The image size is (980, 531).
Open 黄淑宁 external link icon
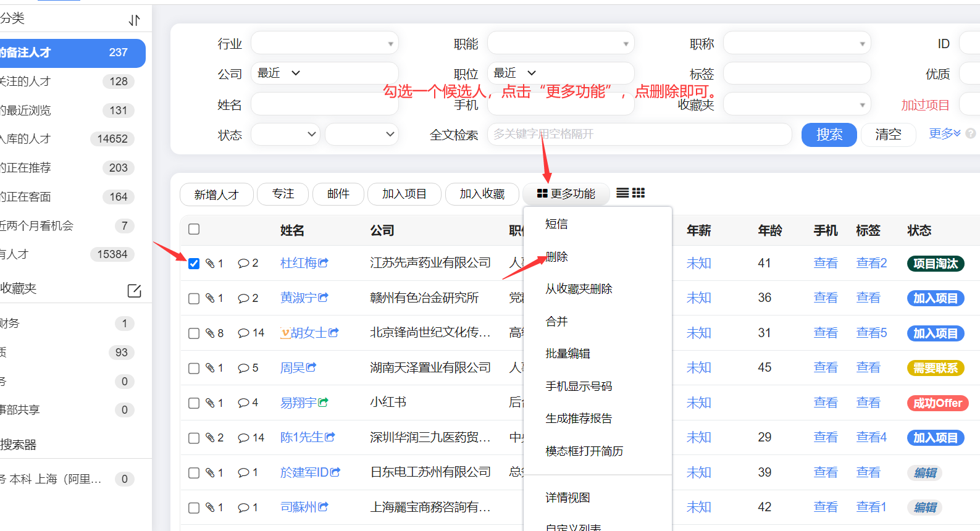coord(324,298)
